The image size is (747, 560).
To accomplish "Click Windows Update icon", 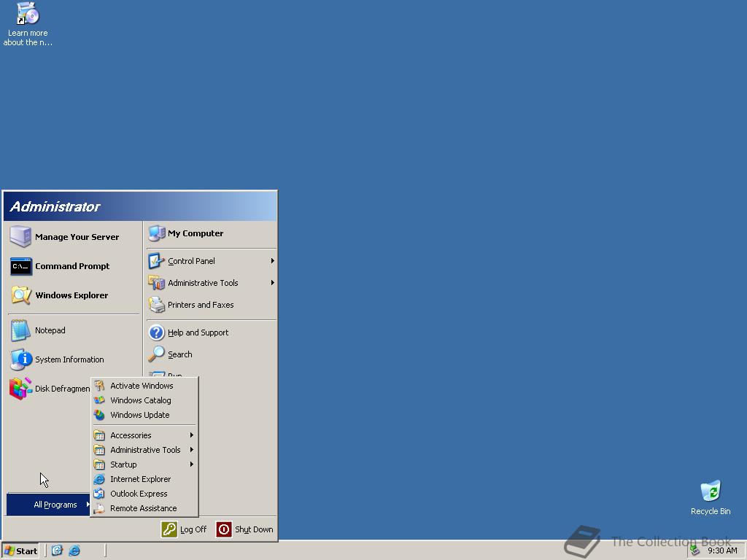I will pos(99,415).
